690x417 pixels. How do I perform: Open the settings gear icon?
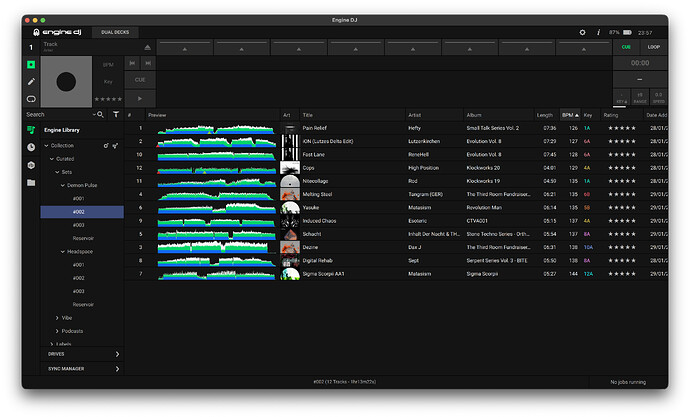click(583, 32)
